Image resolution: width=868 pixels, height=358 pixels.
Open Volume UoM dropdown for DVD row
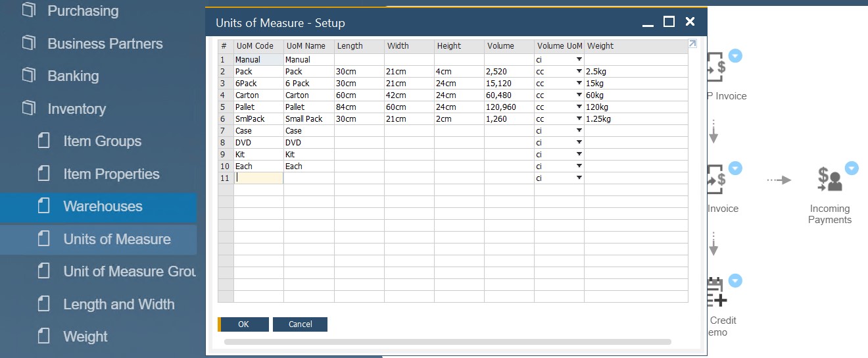tap(579, 142)
